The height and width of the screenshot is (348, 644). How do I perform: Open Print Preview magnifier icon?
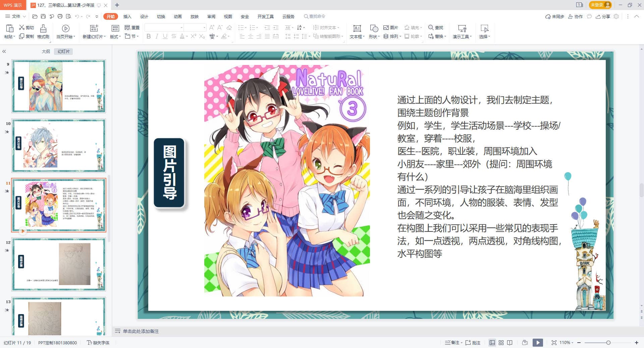(68, 16)
